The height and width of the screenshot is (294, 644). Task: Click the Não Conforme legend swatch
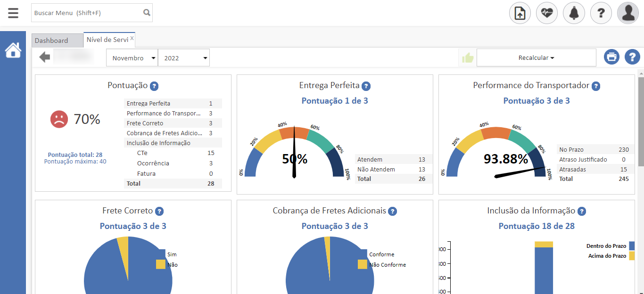tap(362, 265)
